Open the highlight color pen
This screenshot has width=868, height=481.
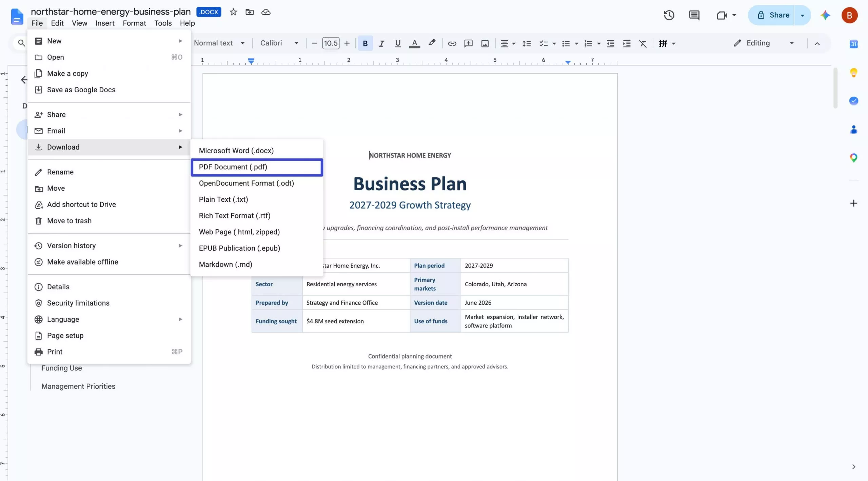click(432, 43)
